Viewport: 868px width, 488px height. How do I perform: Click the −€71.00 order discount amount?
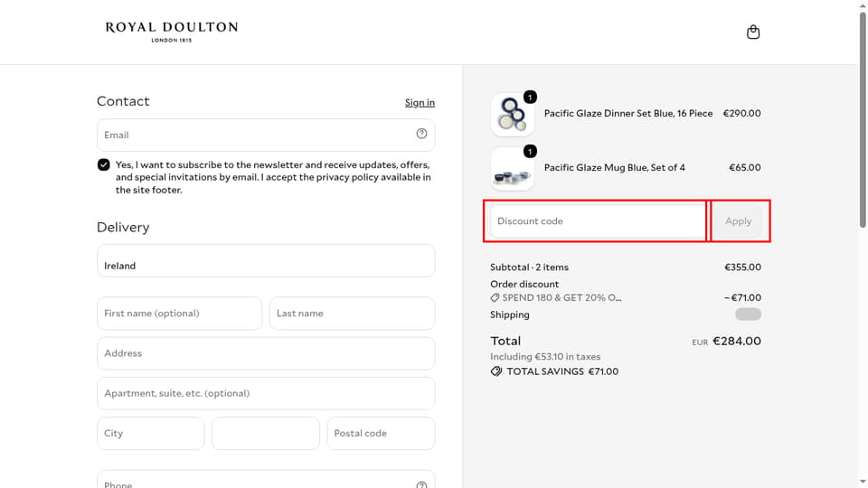click(742, 297)
